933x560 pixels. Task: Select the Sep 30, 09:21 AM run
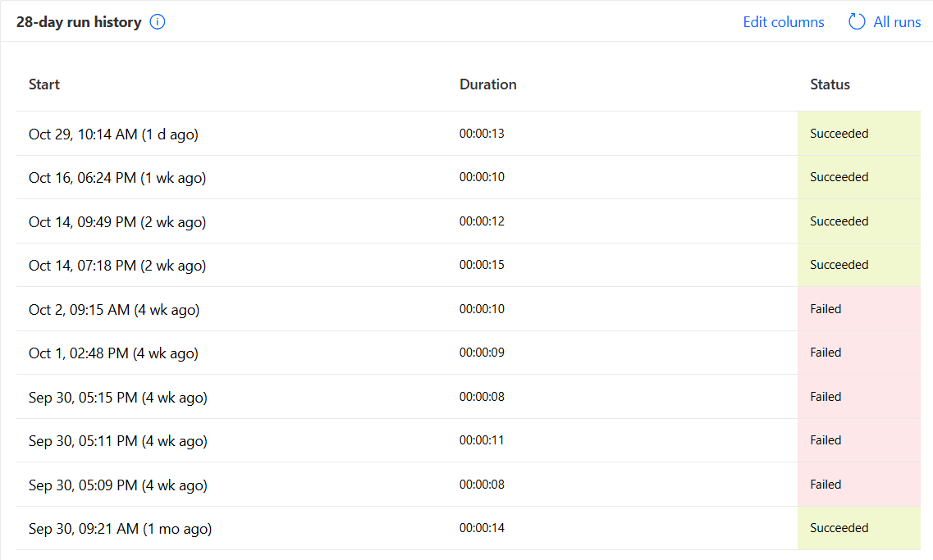pos(120,529)
